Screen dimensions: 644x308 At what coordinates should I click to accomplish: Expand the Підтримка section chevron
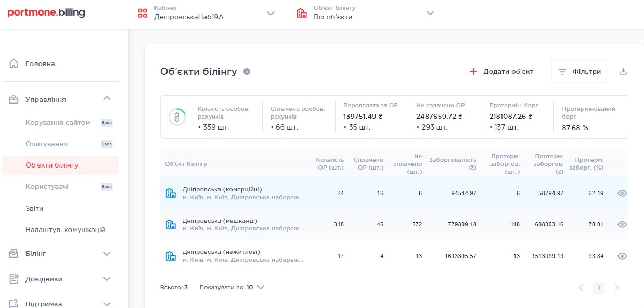[x=107, y=304]
